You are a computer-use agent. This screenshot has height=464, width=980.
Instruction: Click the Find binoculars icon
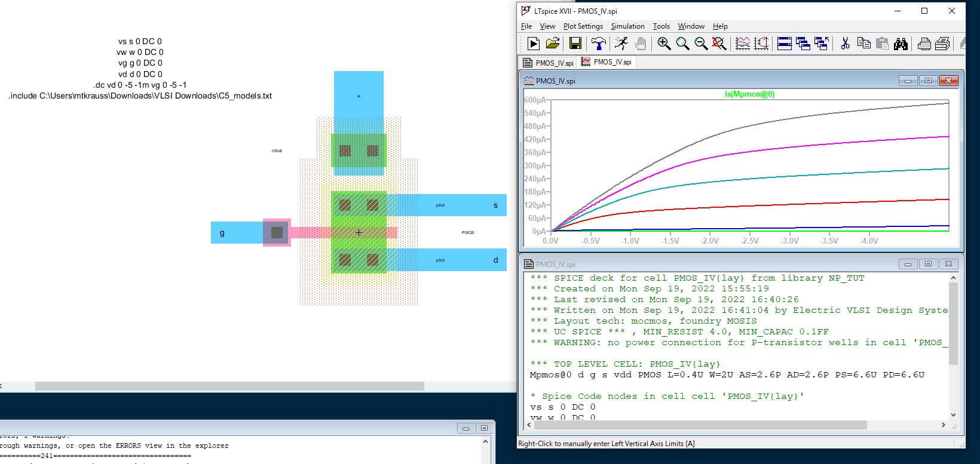point(901,44)
